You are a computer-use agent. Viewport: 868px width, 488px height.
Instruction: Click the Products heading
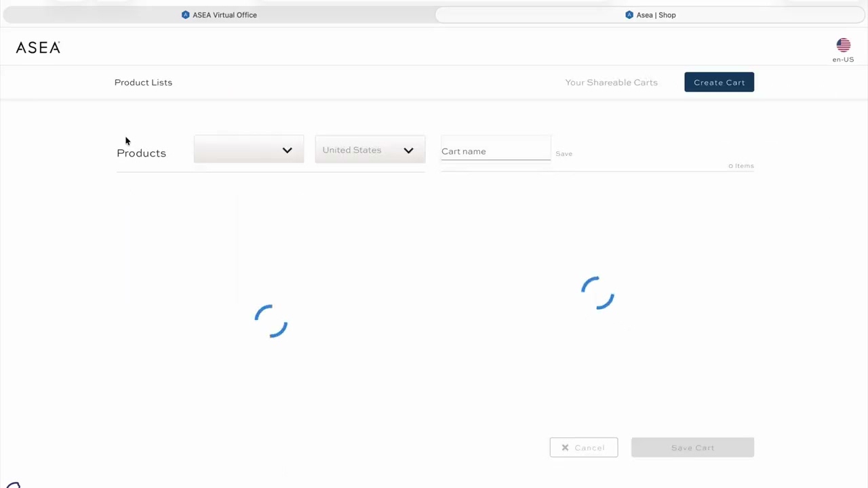(141, 153)
